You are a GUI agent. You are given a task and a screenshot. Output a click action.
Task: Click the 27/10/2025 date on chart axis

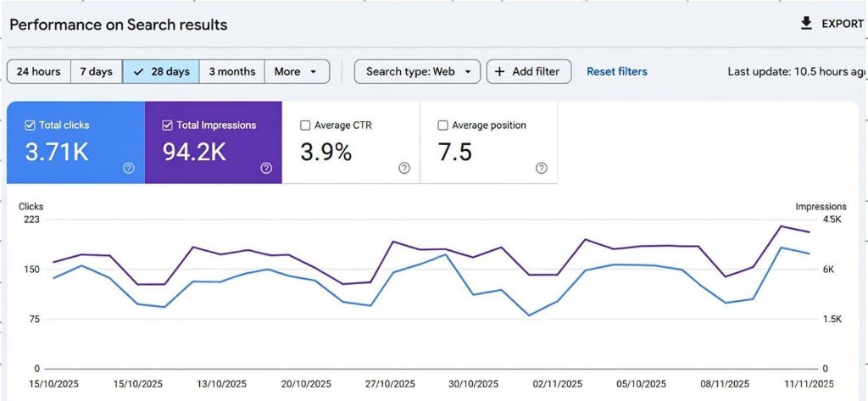click(x=390, y=384)
